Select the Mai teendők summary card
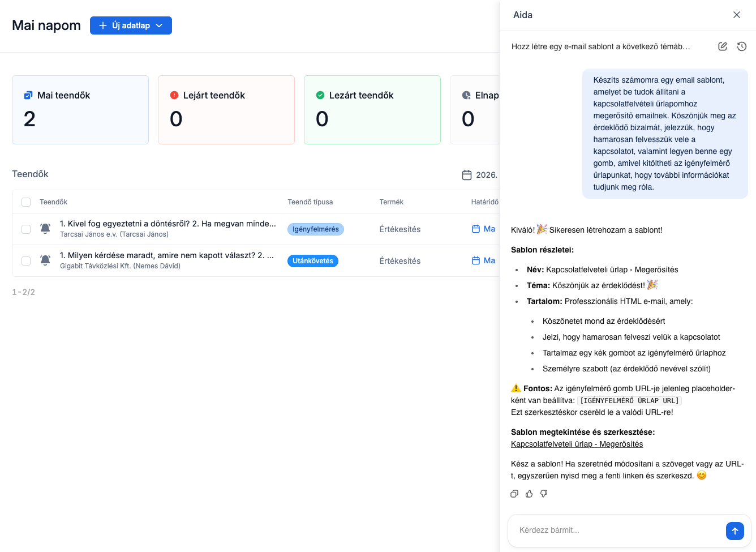Screen dimensions: 756x552 [80, 110]
